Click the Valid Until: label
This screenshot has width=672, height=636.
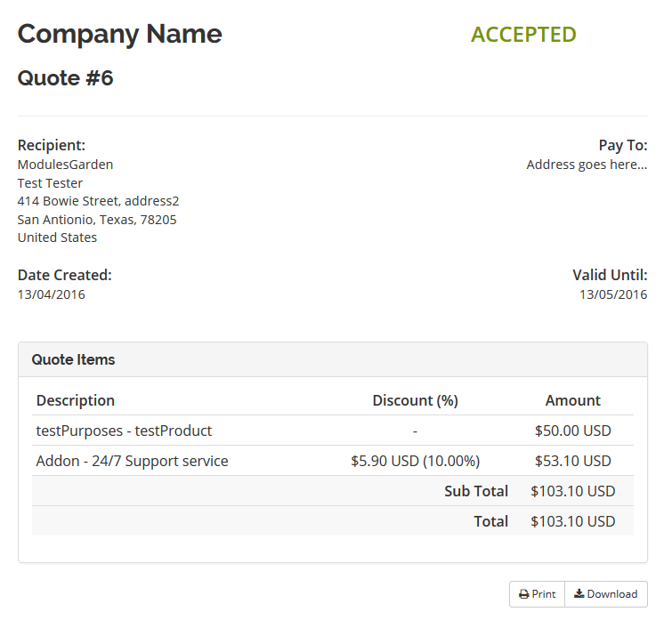click(x=610, y=275)
